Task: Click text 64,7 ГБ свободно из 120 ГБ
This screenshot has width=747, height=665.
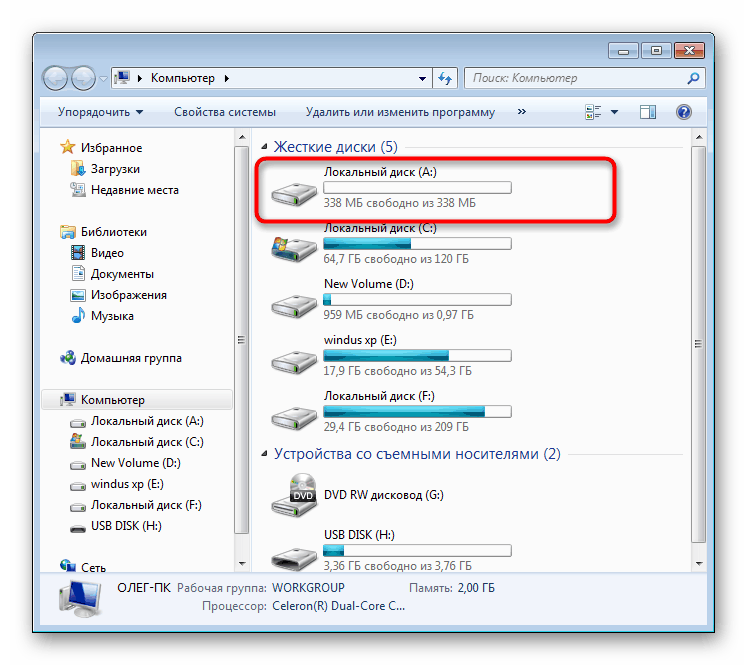Action: coord(396,259)
